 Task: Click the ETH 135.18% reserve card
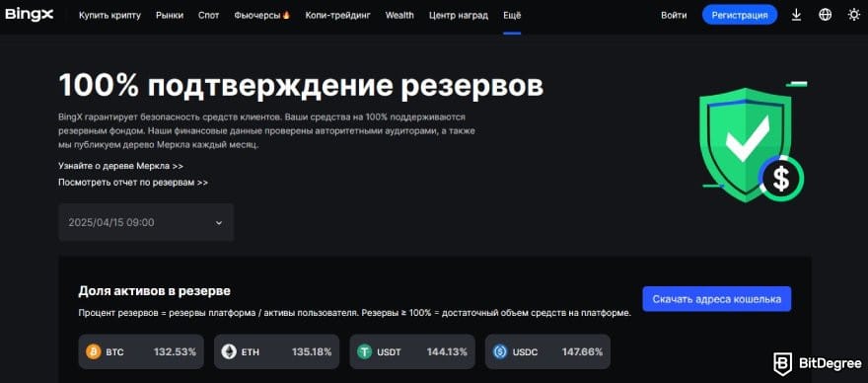pyautogui.click(x=277, y=351)
